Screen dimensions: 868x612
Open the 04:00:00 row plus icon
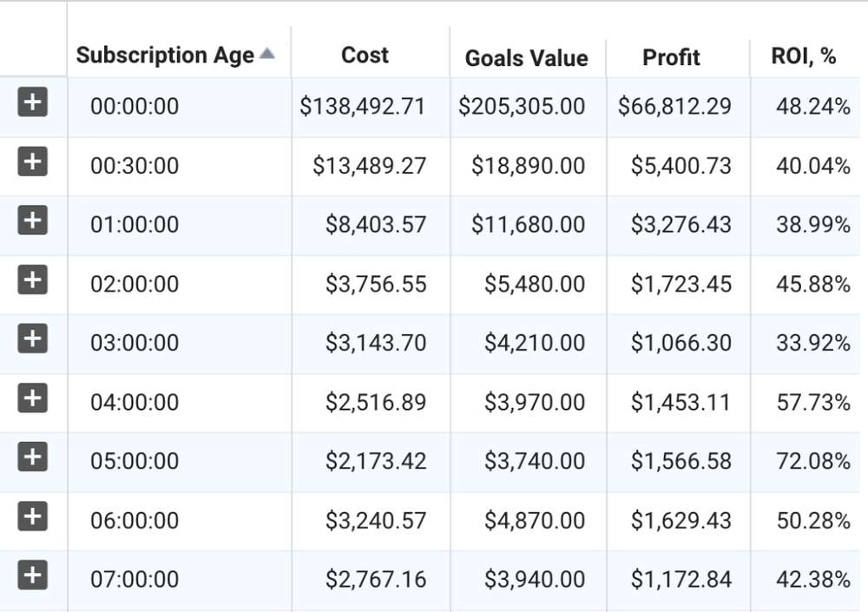(x=32, y=398)
